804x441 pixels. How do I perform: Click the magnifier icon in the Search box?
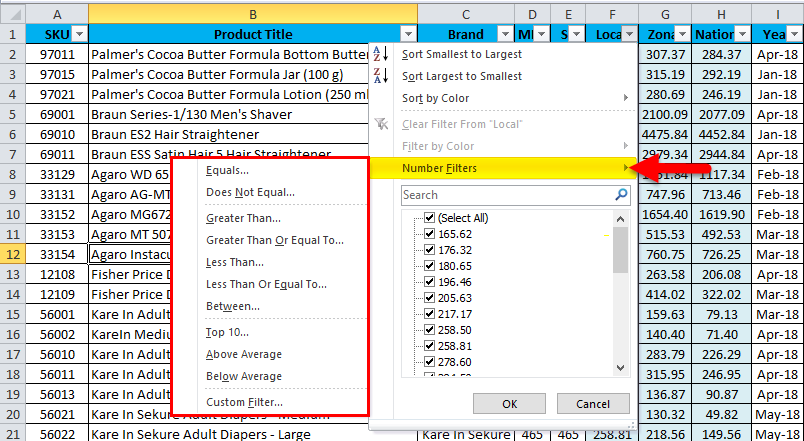tap(621, 194)
